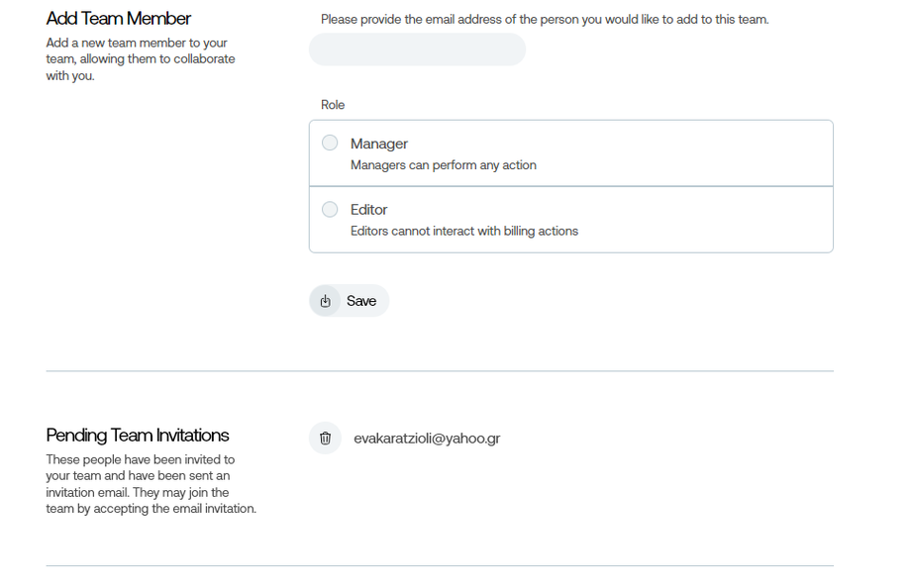Click "Editors cannot interact with billing actions" text
Viewport: 911px width, 588px height.
tap(463, 231)
